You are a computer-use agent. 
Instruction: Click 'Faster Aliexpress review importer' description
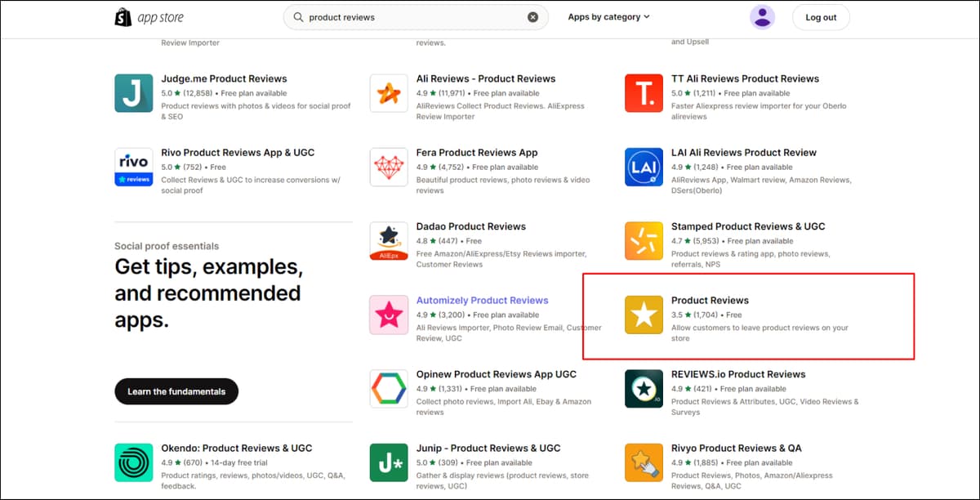click(759, 111)
